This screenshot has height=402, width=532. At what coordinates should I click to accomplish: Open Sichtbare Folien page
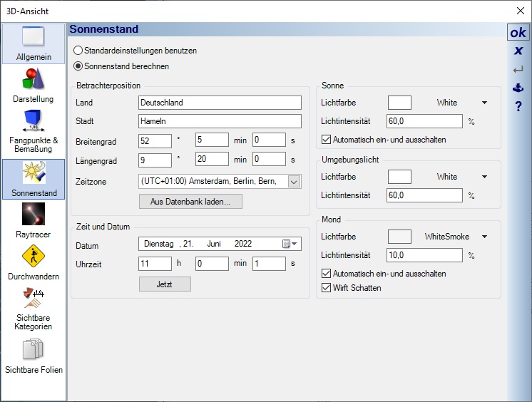[34, 356]
